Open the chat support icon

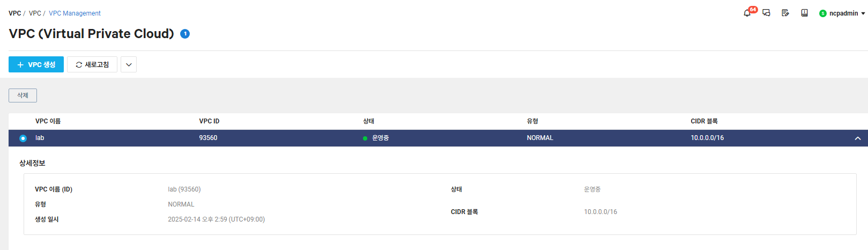coord(766,13)
